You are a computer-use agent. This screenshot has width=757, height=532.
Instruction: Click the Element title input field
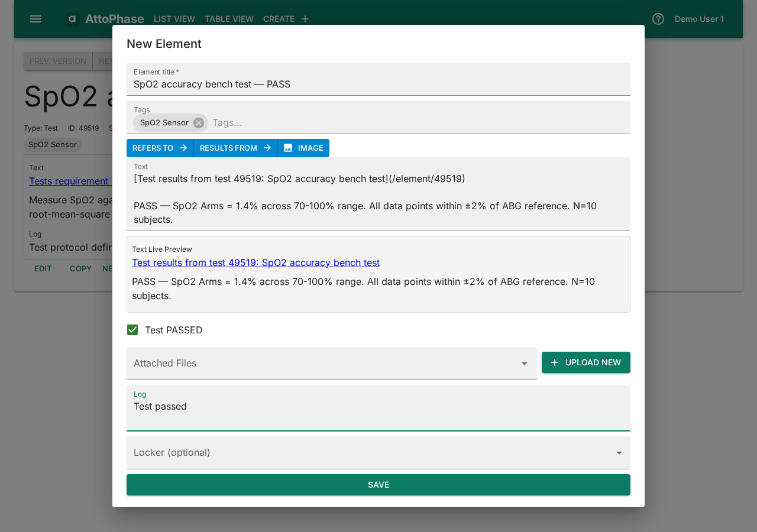(378, 84)
